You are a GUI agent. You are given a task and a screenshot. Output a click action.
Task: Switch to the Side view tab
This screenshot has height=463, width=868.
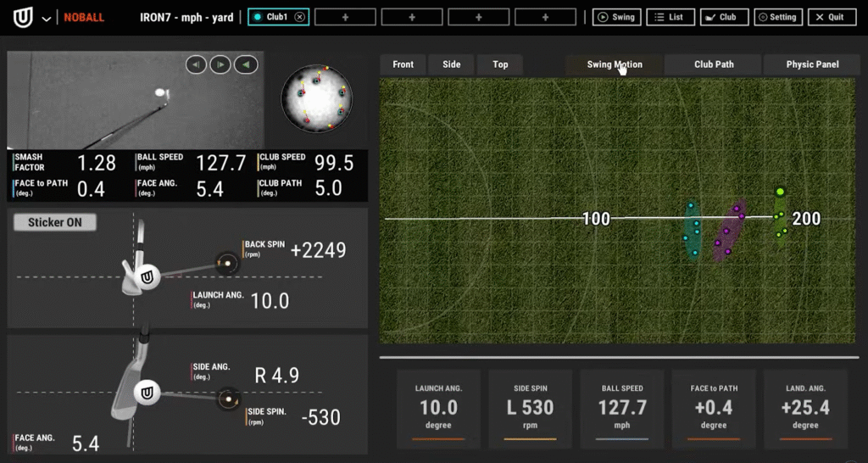451,64
